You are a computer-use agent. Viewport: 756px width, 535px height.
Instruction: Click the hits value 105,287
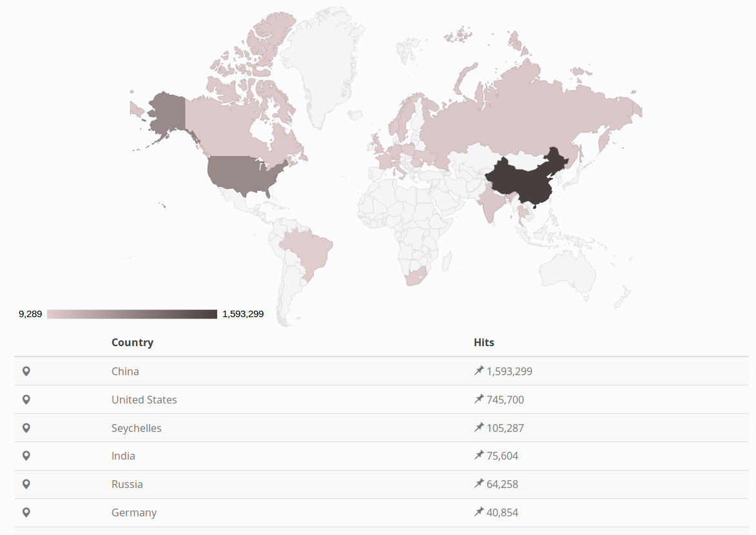click(505, 429)
